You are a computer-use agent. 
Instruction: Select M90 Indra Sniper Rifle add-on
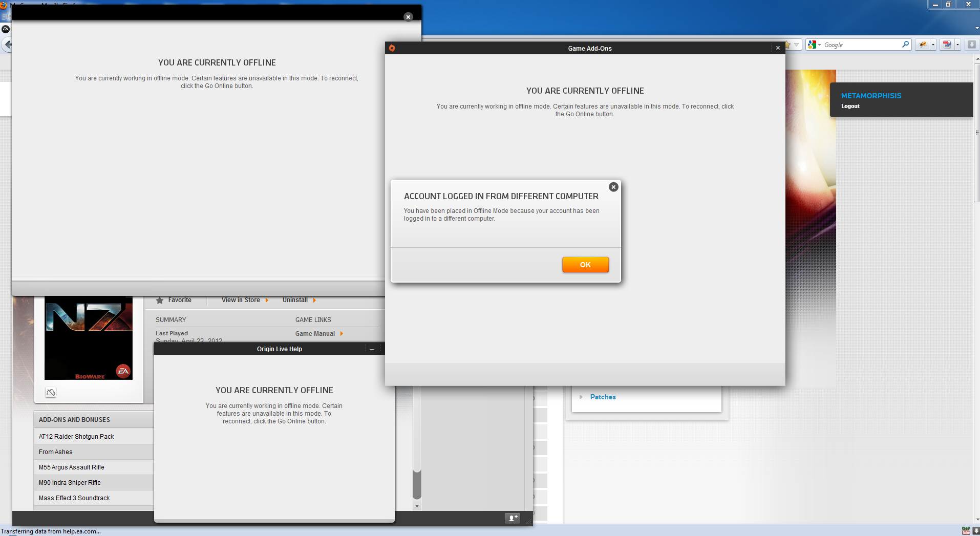click(94, 483)
